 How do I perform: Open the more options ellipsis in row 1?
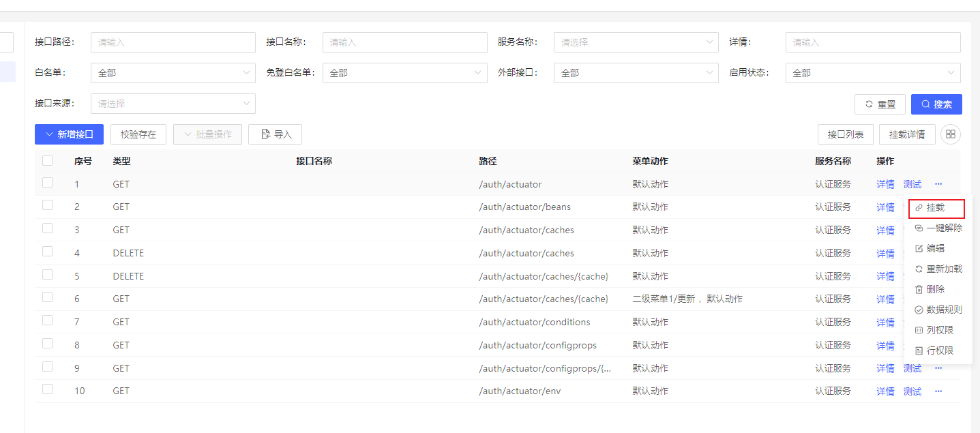tap(938, 184)
